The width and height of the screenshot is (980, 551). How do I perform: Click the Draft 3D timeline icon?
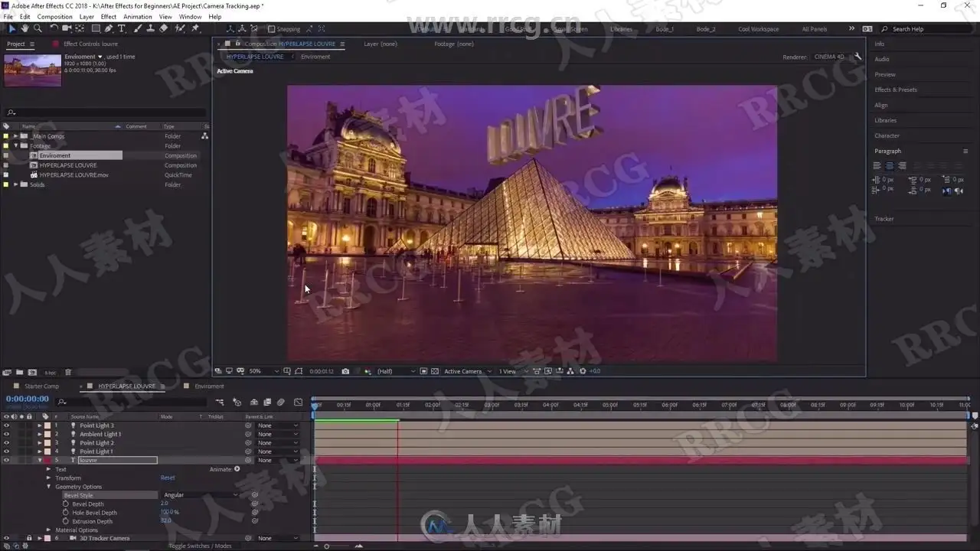(x=237, y=402)
